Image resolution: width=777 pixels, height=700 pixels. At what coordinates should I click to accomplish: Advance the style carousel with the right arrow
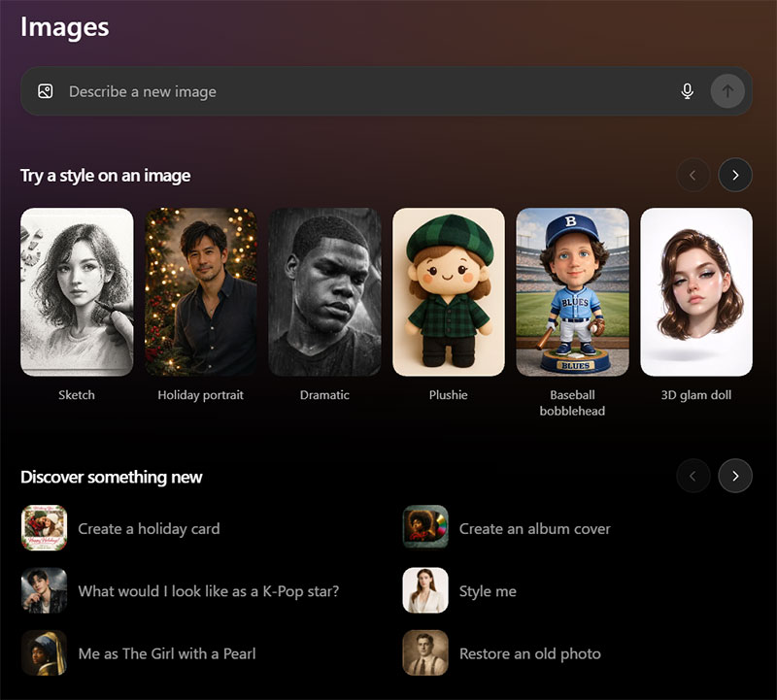point(735,175)
